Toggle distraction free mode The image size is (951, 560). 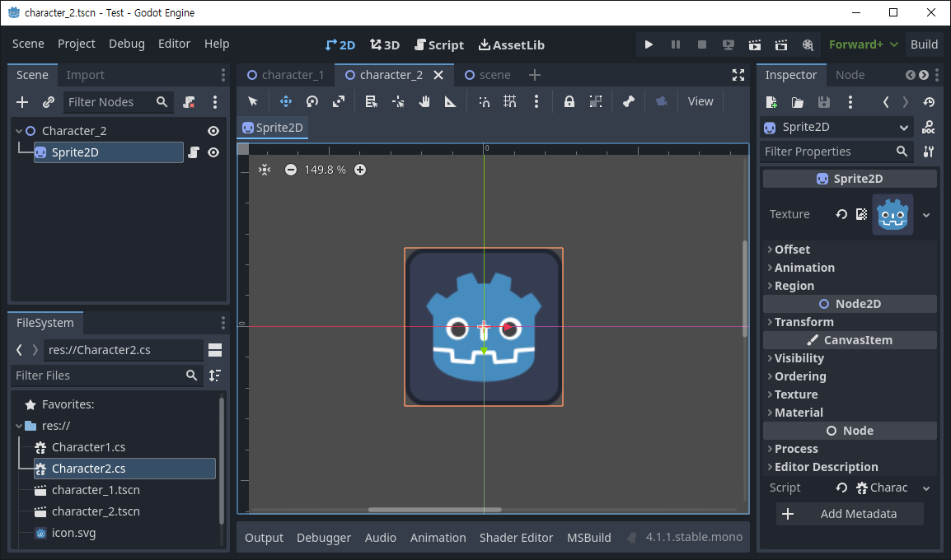(738, 75)
